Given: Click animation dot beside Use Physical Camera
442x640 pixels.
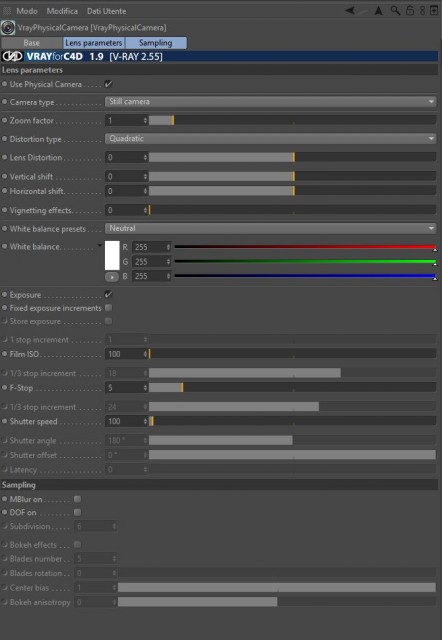Looking at the screenshot, I should pyautogui.click(x=5, y=84).
